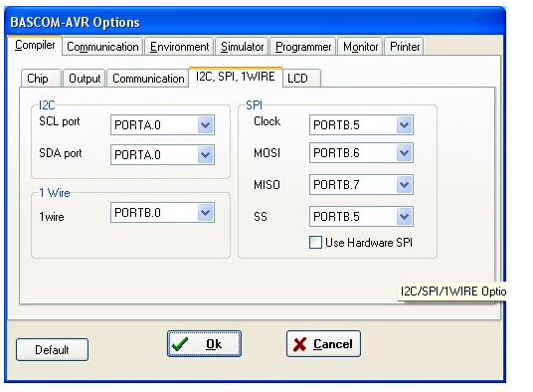533x392 pixels.
Task: Expand the MOSI dropdown arrow
Action: coord(404,153)
